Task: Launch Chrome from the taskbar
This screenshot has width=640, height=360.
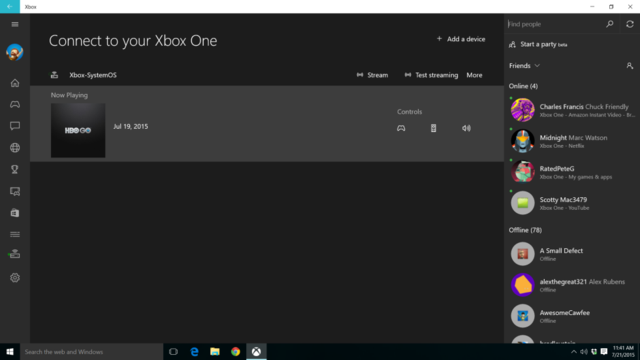Action: click(236, 351)
